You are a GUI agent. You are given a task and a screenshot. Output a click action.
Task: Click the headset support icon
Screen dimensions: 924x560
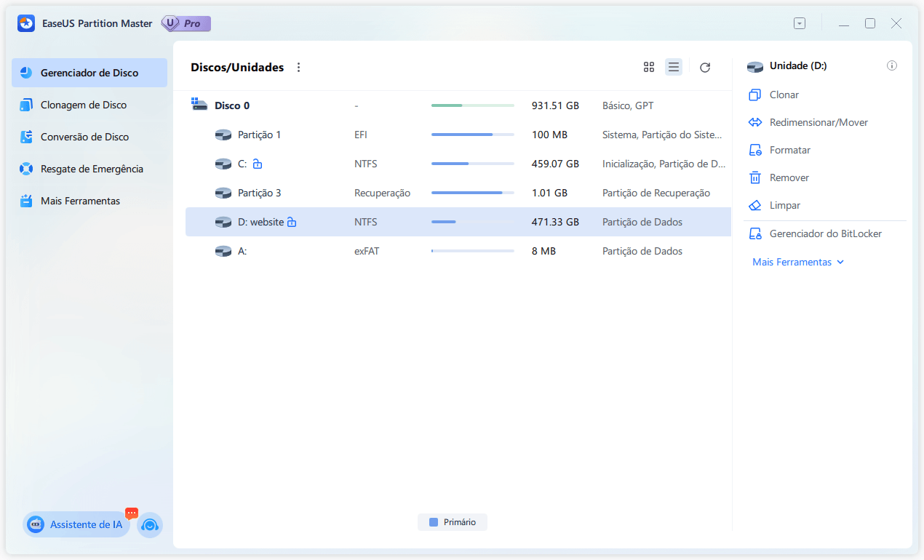tap(150, 525)
